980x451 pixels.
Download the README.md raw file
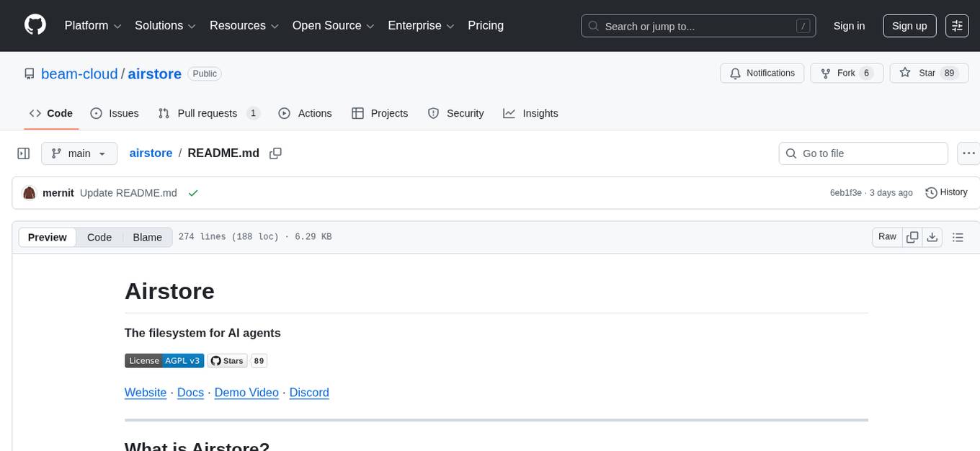pyautogui.click(x=932, y=236)
